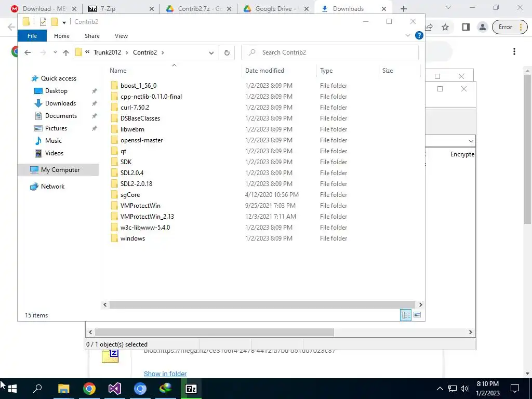The height and width of the screenshot is (399, 532).
Task: Click the Back arrow in File Explorer
Action: 28,52
